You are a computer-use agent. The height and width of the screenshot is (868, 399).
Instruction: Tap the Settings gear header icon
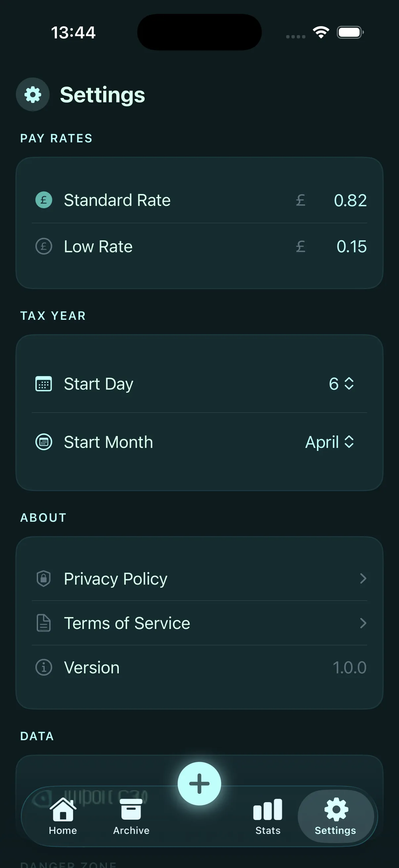pyautogui.click(x=33, y=95)
